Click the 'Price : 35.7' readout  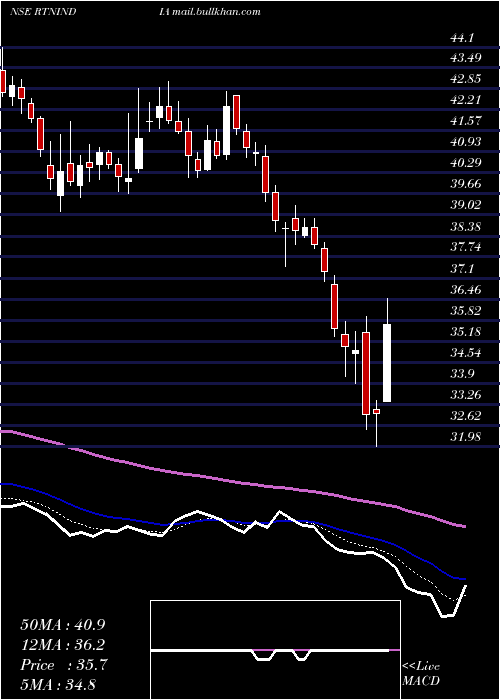[63, 666]
